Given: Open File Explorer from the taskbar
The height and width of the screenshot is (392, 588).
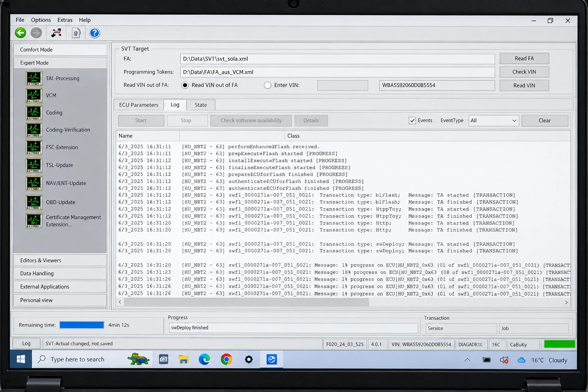Looking at the screenshot, I should point(184,359).
